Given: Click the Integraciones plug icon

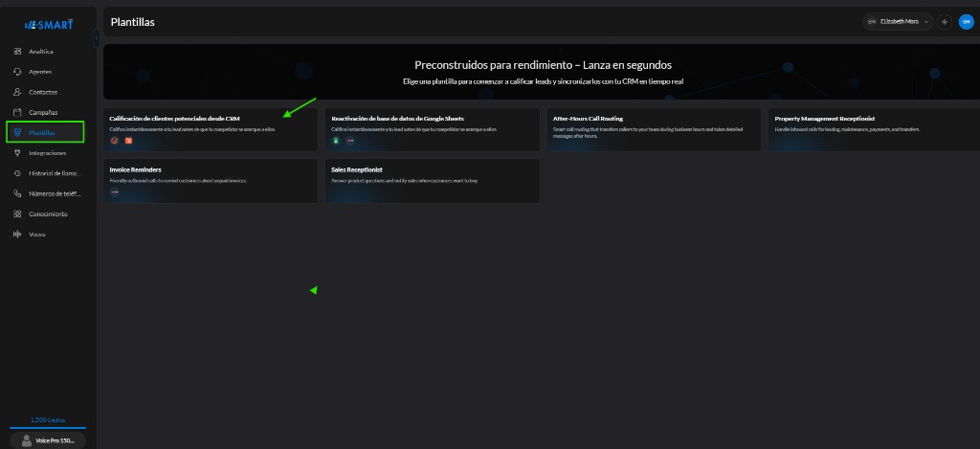Looking at the screenshot, I should 17,153.
